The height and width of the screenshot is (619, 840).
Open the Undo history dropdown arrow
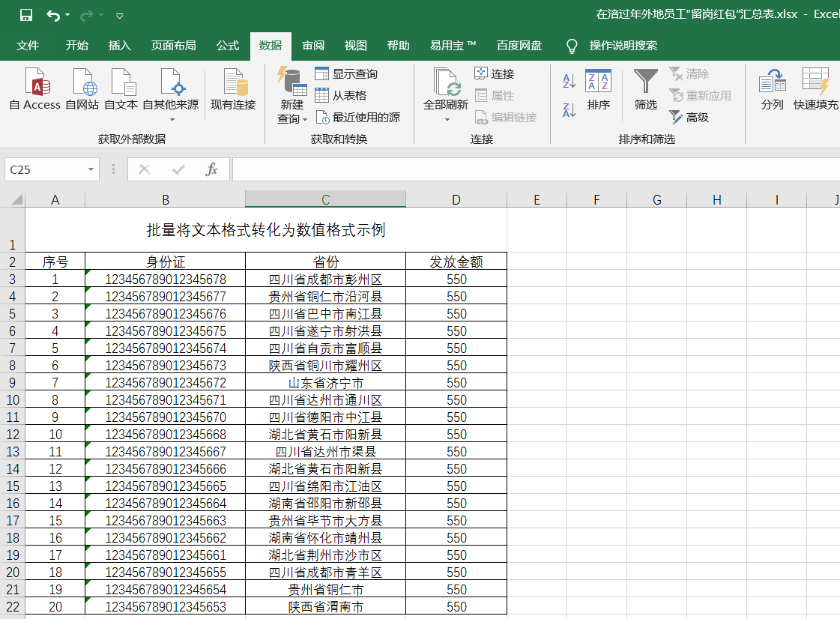click(x=67, y=15)
